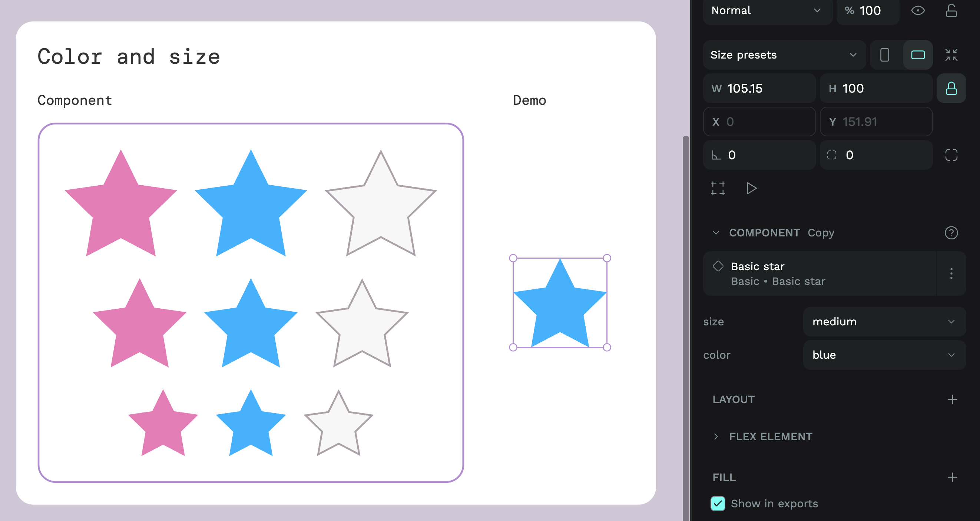Viewport: 980px width, 521px height.
Task: Click the unlock layer padlock icon
Action: pos(951,11)
